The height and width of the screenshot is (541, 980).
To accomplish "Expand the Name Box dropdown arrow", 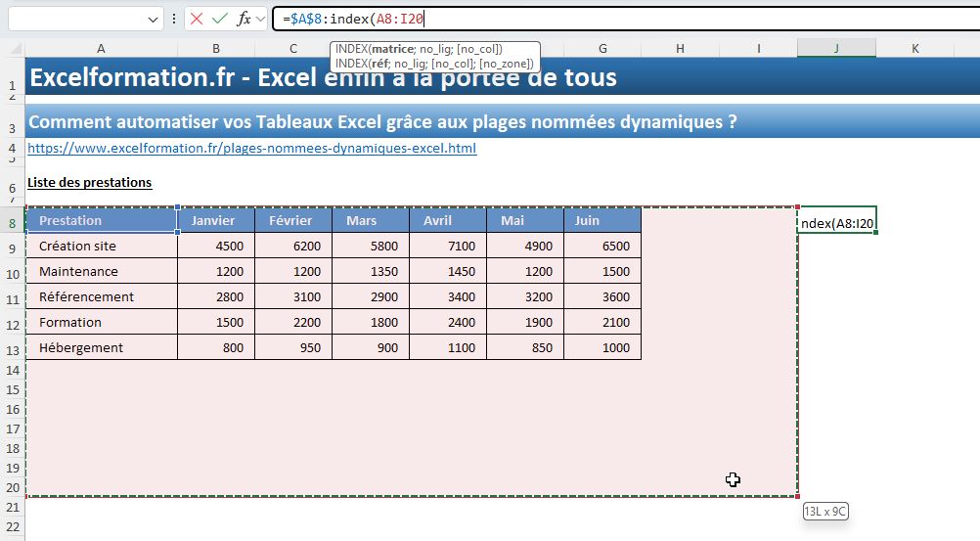I will [153, 20].
